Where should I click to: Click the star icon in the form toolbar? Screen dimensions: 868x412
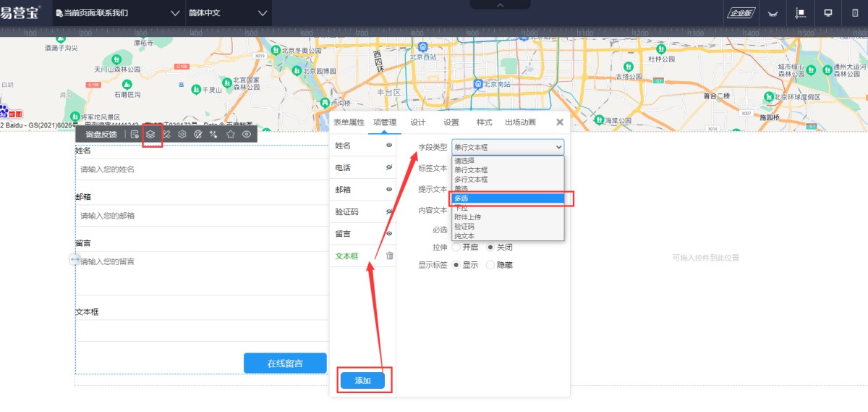pos(231,134)
